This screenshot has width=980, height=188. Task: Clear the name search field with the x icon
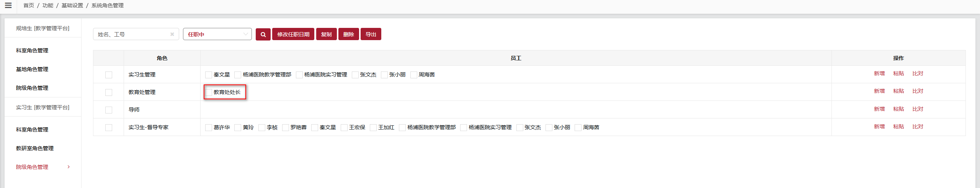pyautogui.click(x=172, y=34)
